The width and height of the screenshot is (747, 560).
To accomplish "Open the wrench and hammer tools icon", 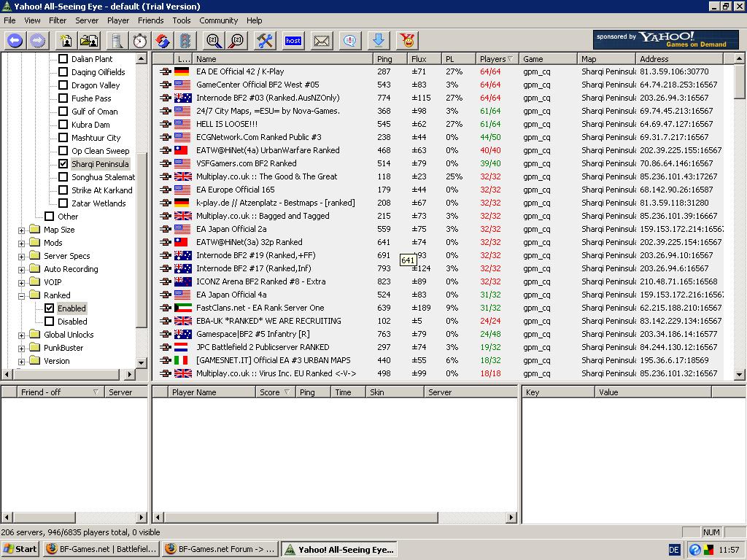I will tap(265, 41).
